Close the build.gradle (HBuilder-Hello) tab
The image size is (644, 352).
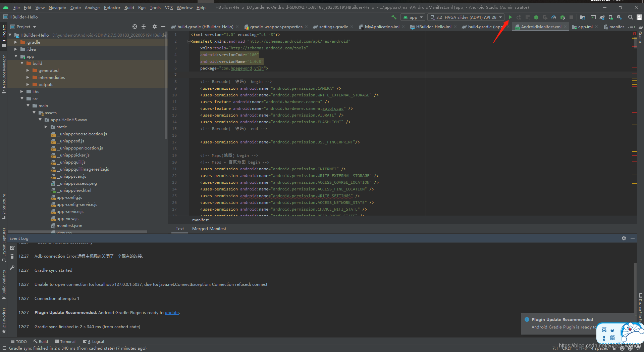tap(237, 27)
